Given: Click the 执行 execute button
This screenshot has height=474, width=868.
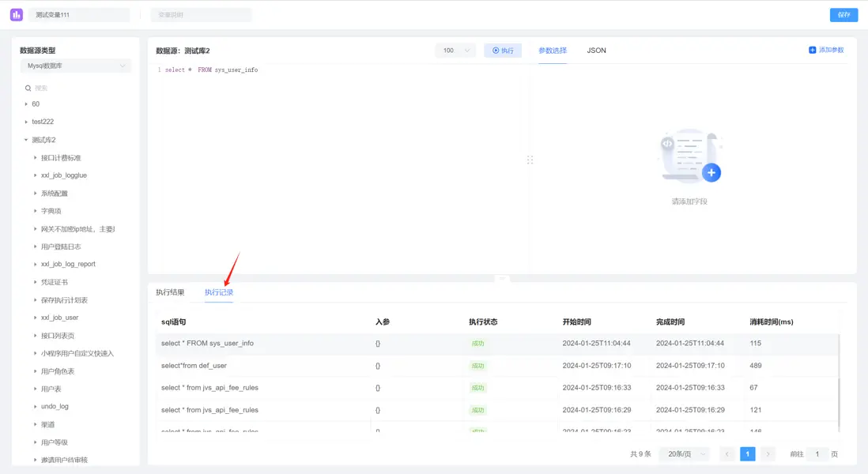Looking at the screenshot, I should 503,51.
